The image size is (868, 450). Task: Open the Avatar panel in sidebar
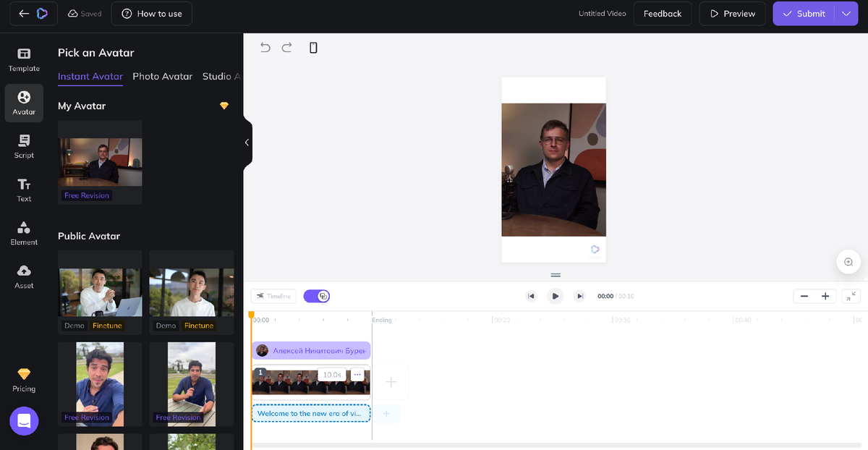(x=24, y=103)
